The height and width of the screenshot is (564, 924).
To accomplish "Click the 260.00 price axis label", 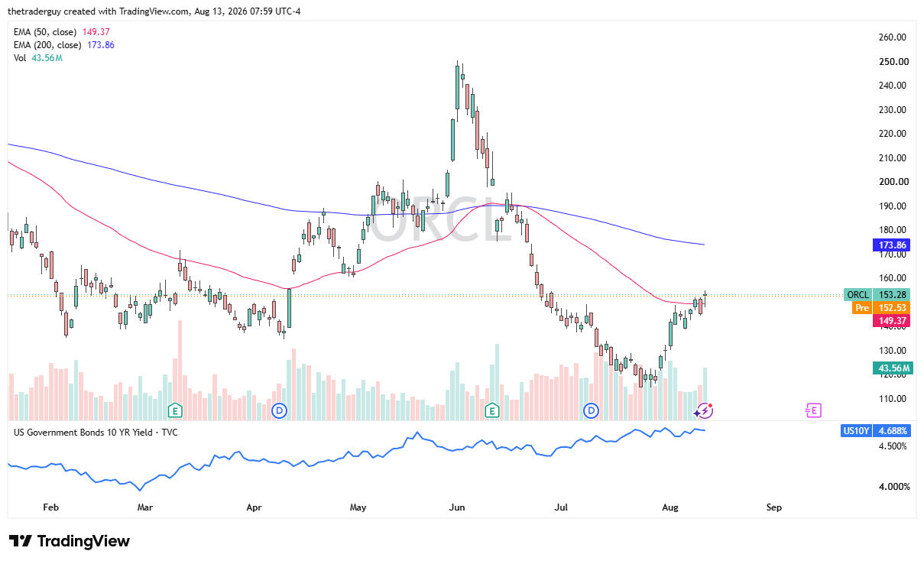I will point(892,37).
